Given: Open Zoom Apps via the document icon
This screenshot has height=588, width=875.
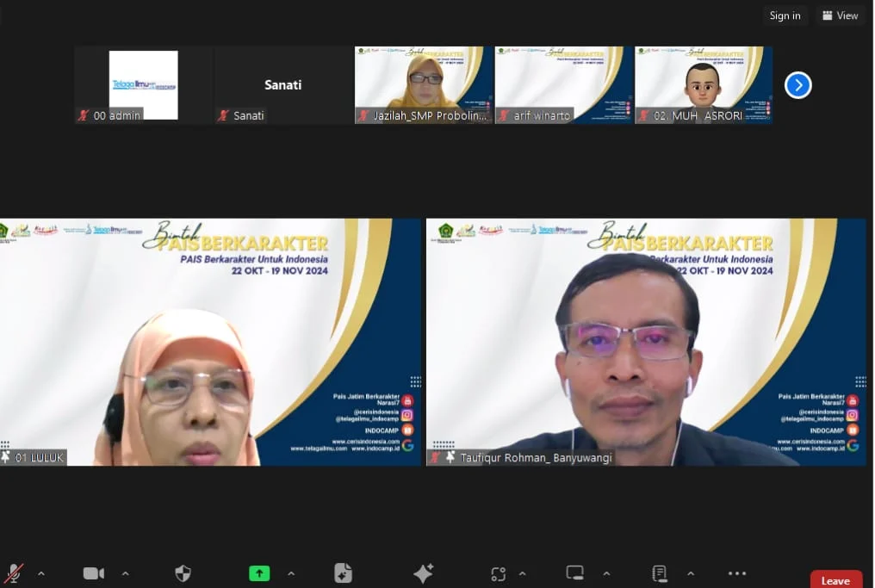Looking at the screenshot, I should [343, 572].
